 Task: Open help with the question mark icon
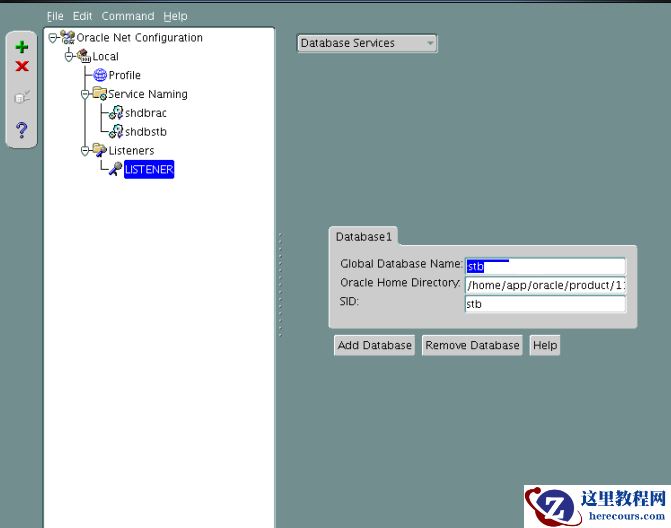22,129
